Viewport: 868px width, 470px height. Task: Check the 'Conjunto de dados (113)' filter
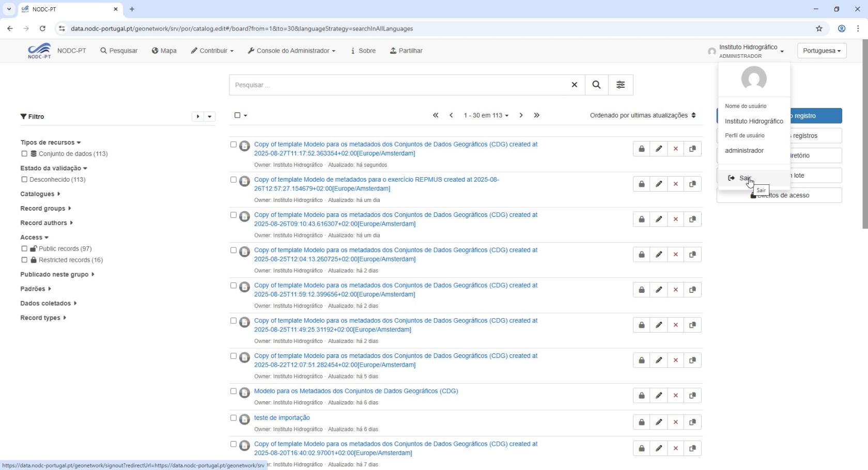24,153
